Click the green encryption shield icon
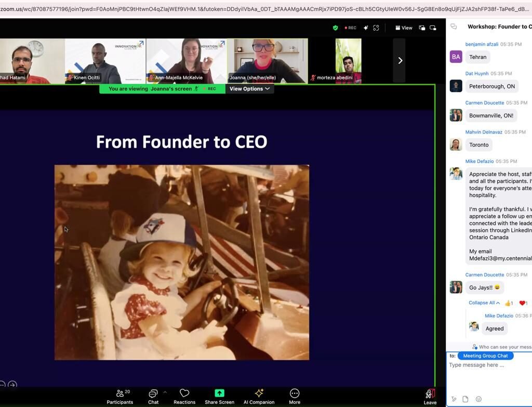532x407 pixels. (x=335, y=28)
